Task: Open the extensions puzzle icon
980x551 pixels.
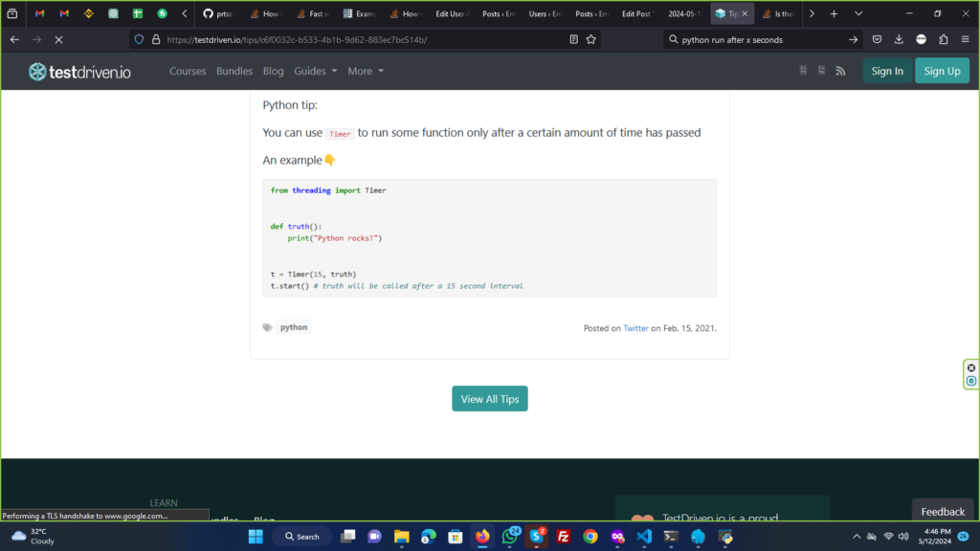Action: tap(944, 39)
